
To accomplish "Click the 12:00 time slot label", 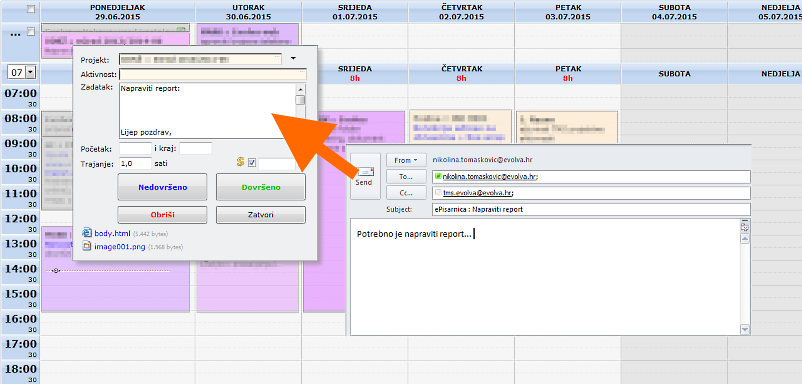I will click(x=20, y=219).
